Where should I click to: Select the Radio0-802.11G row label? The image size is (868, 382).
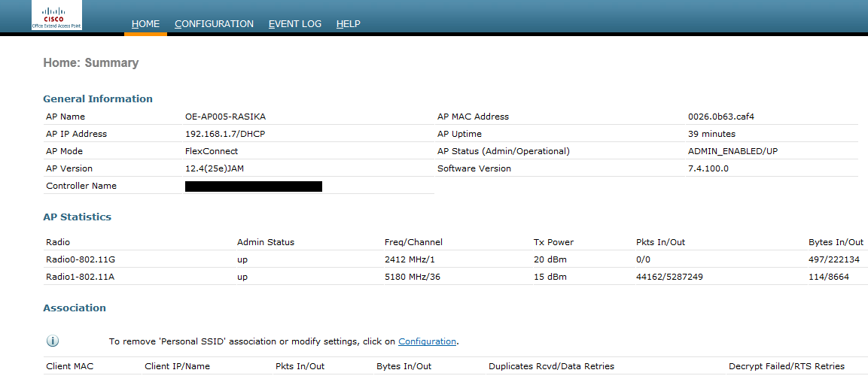[x=80, y=259]
